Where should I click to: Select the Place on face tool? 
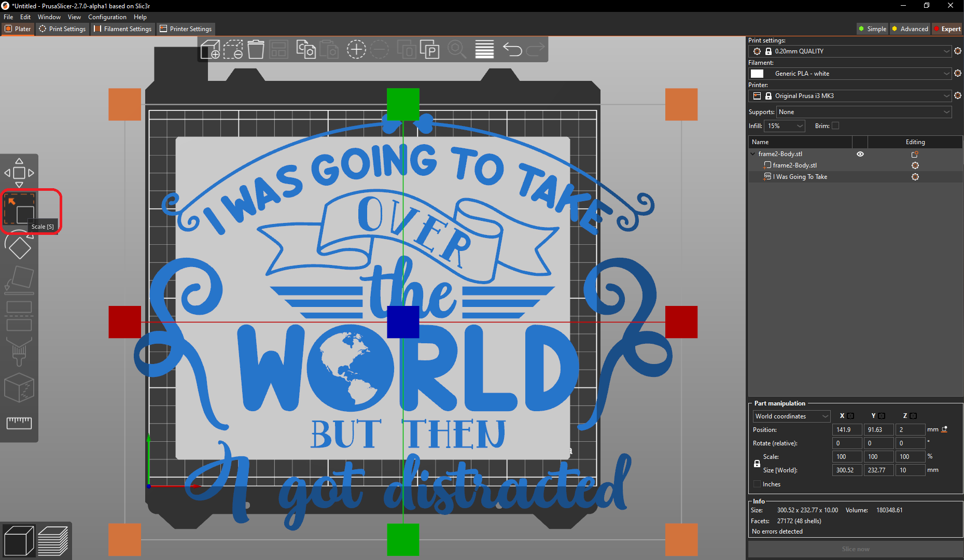pos(19,279)
